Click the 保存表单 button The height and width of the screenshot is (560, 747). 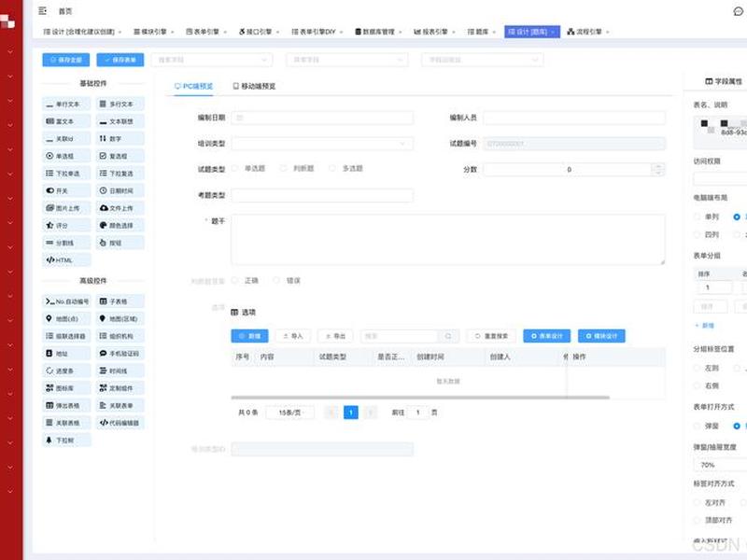click(120, 60)
